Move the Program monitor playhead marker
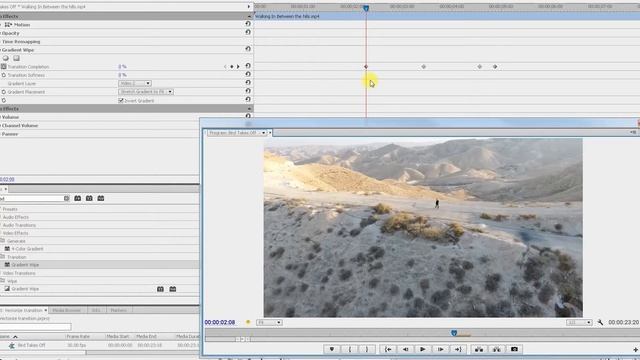The height and width of the screenshot is (360, 640). click(x=454, y=333)
